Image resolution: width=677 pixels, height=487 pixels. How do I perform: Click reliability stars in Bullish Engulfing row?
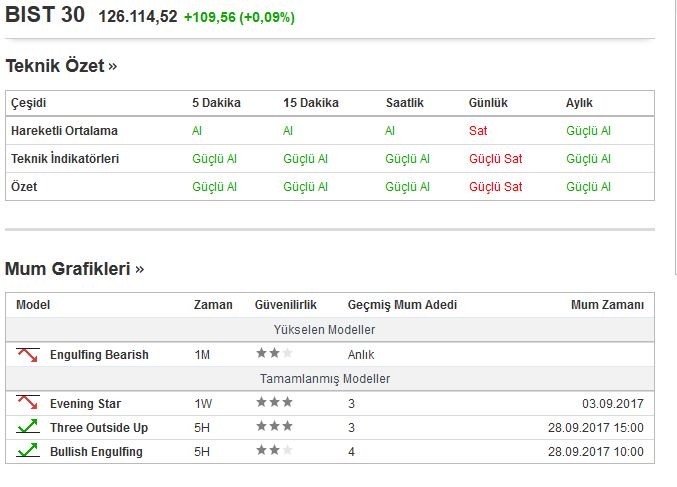[x=274, y=451]
